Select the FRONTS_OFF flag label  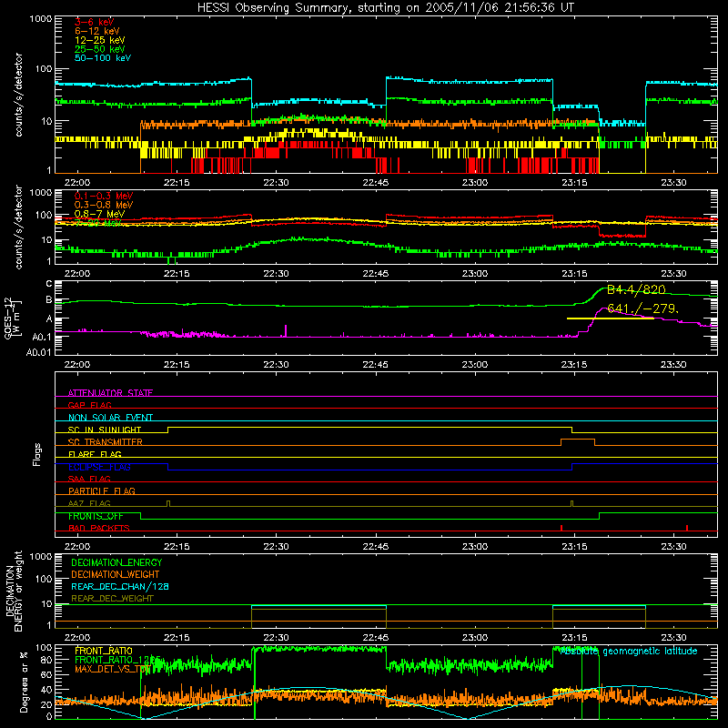96,516
